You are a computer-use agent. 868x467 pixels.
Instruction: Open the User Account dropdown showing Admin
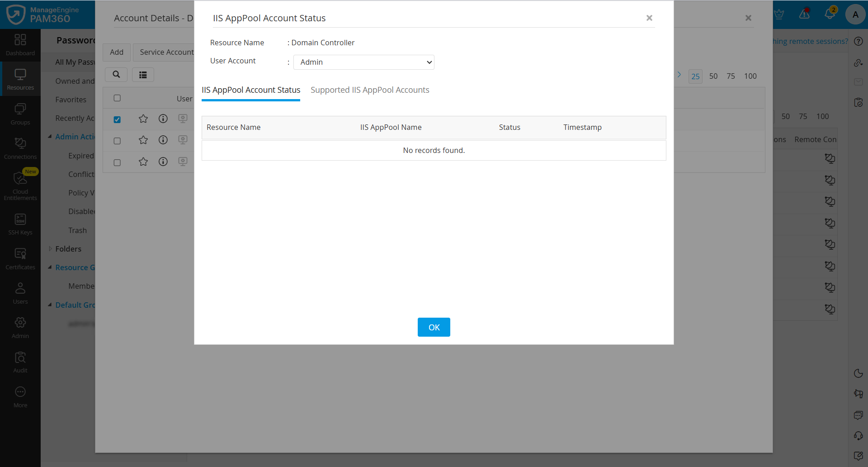(x=363, y=62)
